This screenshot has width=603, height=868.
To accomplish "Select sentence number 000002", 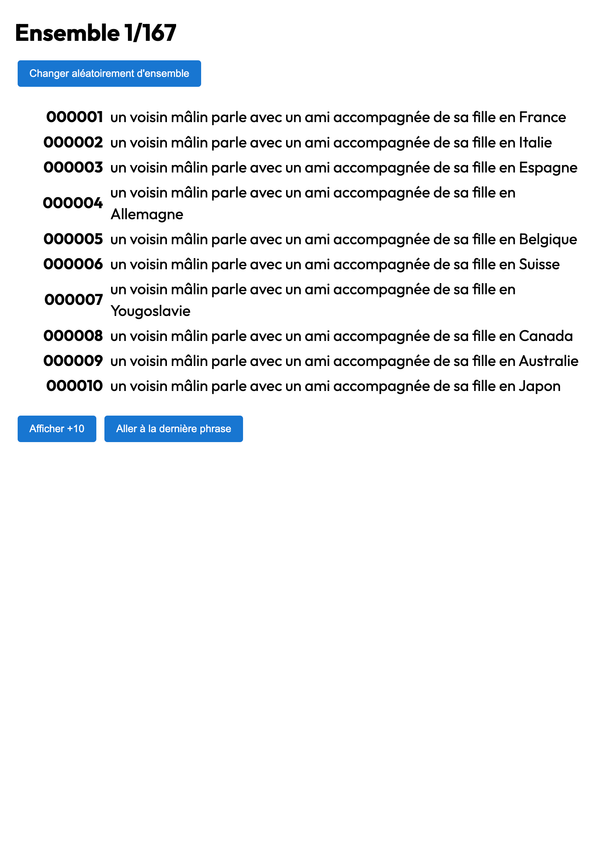I will [x=73, y=142].
